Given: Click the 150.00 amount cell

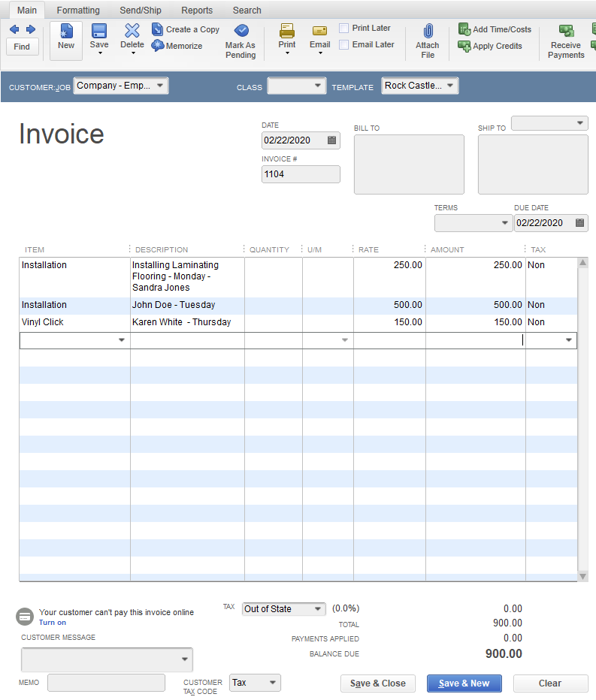Looking at the screenshot, I should [475, 322].
